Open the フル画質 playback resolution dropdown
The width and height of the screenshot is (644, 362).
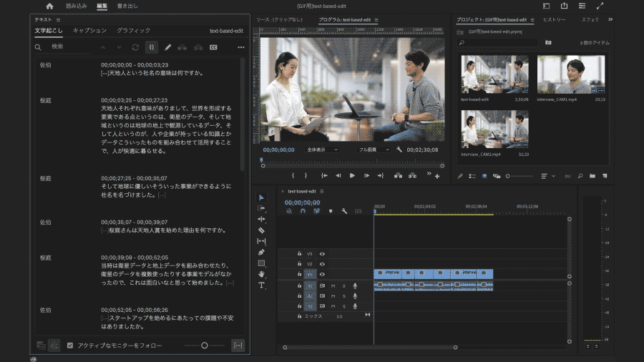374,150
